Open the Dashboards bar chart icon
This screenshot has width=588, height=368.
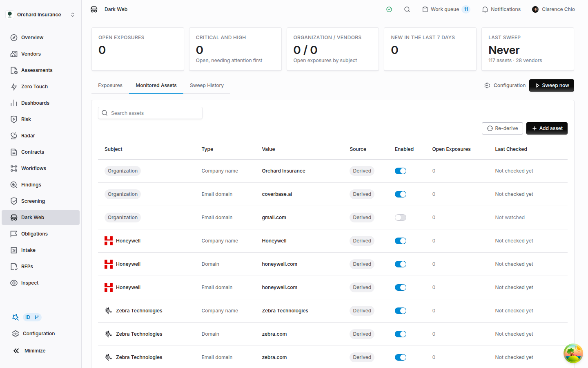(14, 103)
